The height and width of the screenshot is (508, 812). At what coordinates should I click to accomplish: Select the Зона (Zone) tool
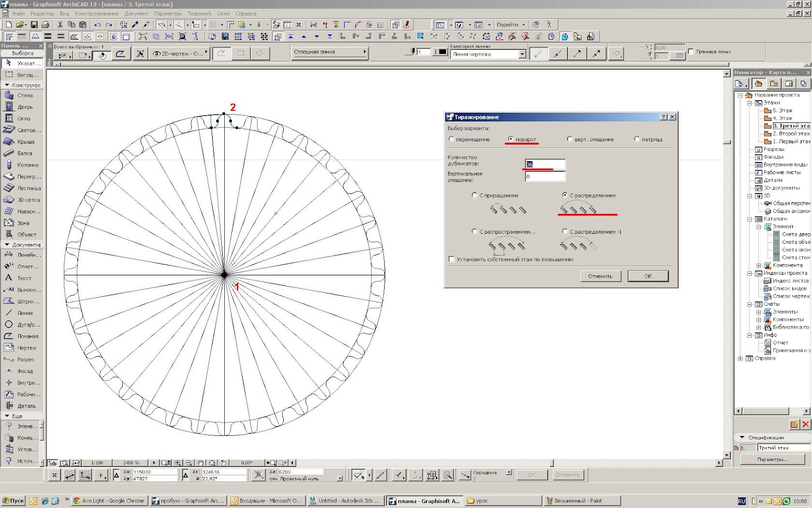coord(22,223)
